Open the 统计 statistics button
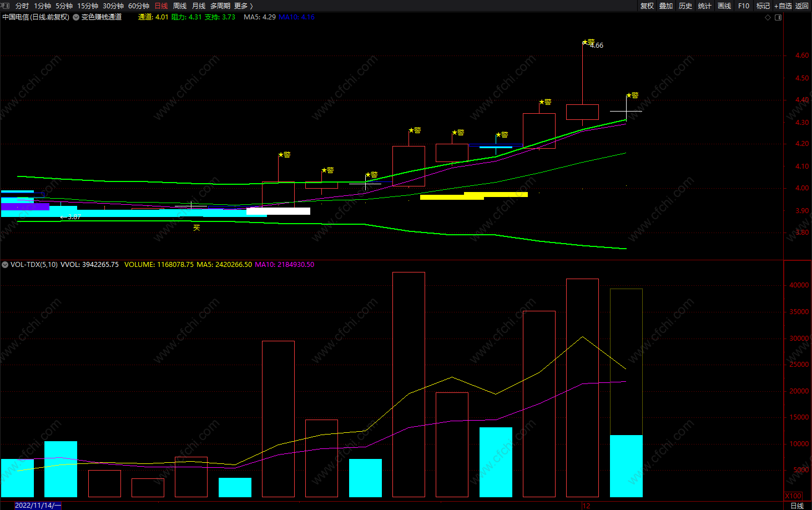 coord(705,6)
